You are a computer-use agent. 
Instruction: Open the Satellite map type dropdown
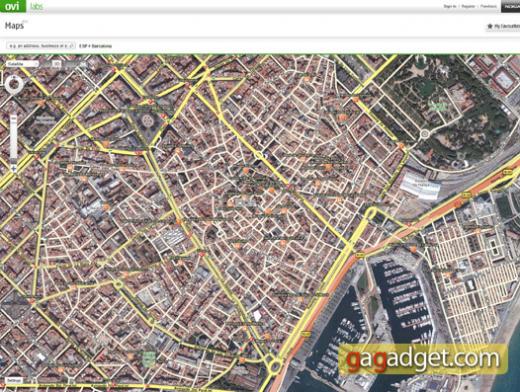[22, 64]
